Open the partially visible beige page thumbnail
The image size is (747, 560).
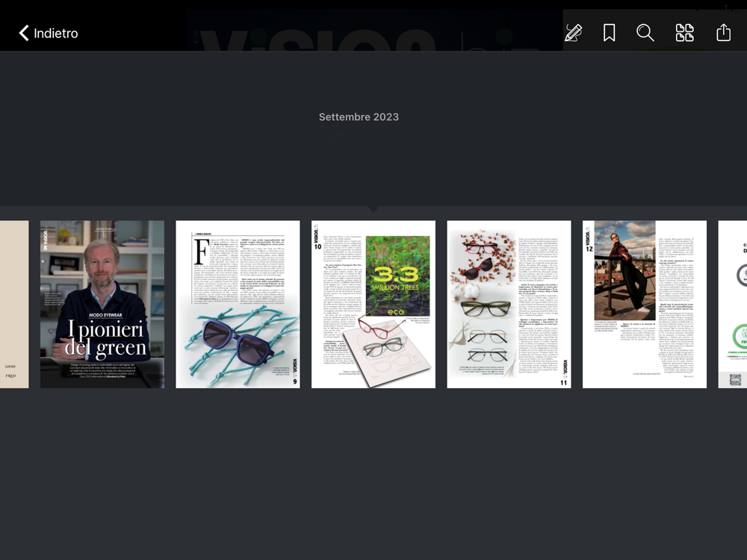pos(14,304)
